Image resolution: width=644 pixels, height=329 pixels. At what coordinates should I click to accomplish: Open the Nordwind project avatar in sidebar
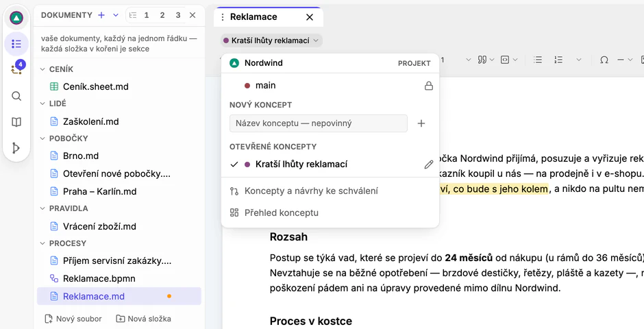16,18
